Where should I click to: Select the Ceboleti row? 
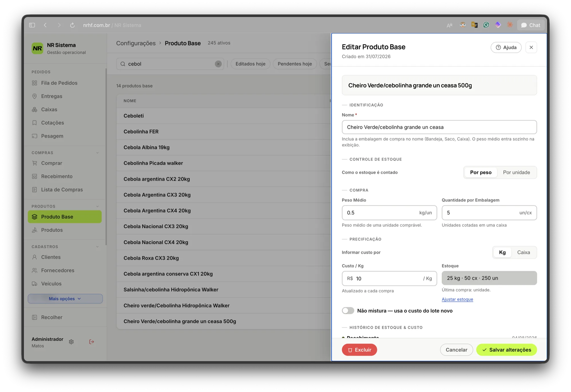tap(224, 116)
